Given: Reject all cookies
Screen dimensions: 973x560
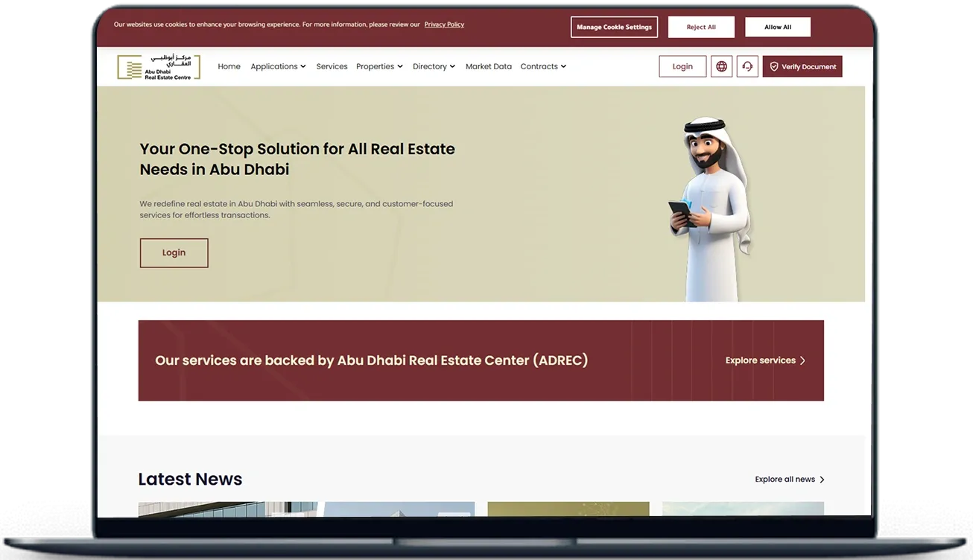Looking at the screenshot, I should pyautogui.click(x=701, y=27).
